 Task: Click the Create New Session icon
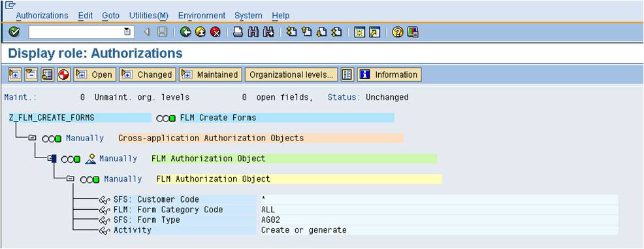(359, 32)
